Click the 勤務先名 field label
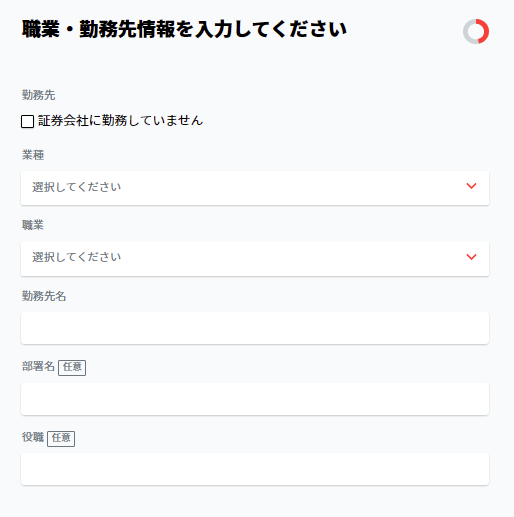This screenshot has width=514, height=517. [x=44, y=296]
